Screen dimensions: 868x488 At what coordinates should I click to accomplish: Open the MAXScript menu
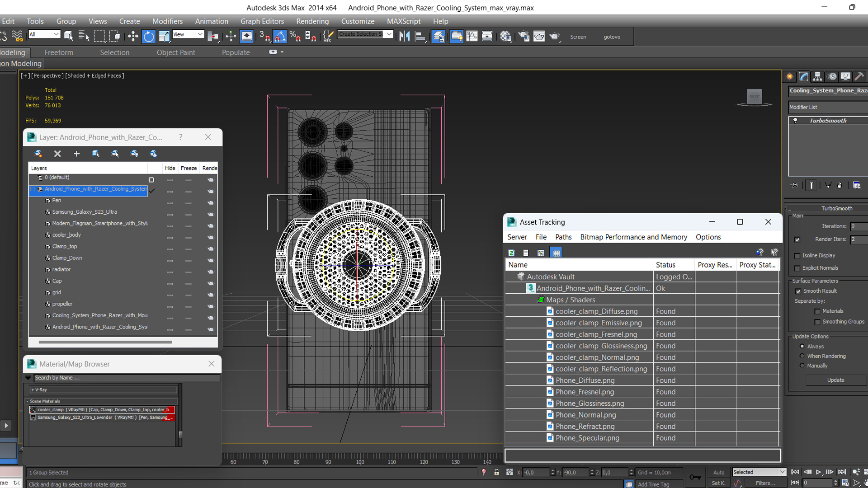[x=404, y=21]
